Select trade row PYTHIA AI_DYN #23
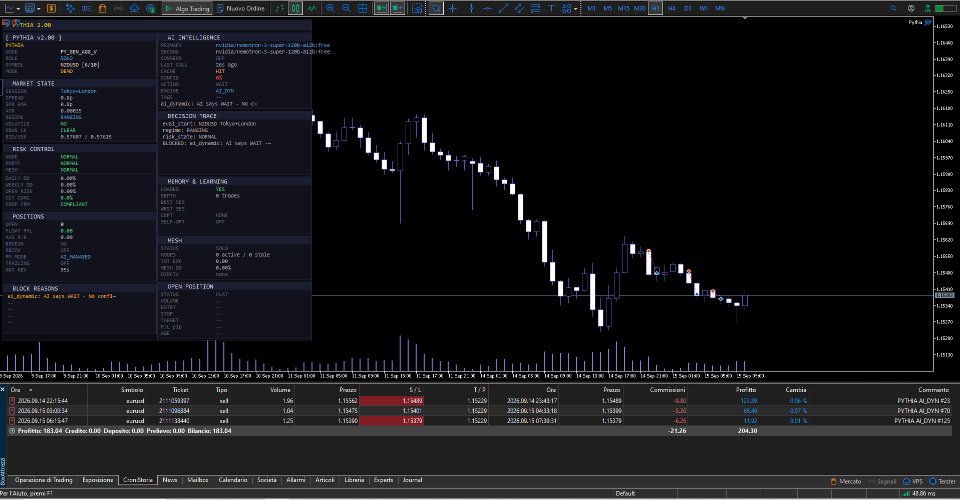Image resolution: width=960 pixels, height=500 pixels. point(480,401)
